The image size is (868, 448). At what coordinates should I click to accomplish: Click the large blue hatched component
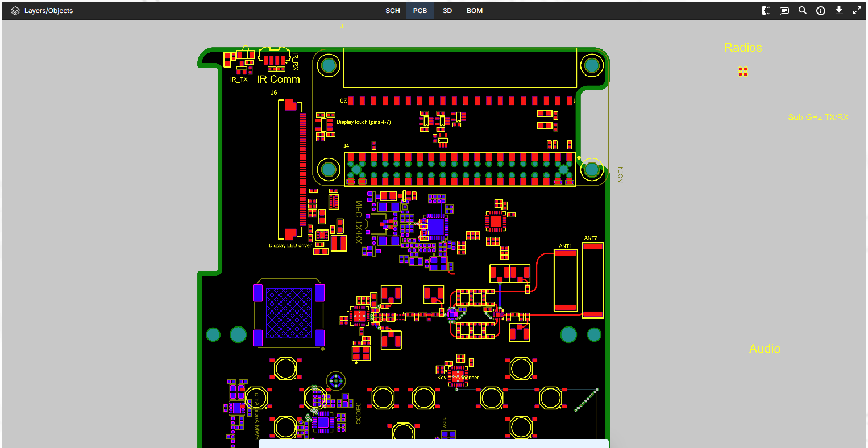[289, 312]
